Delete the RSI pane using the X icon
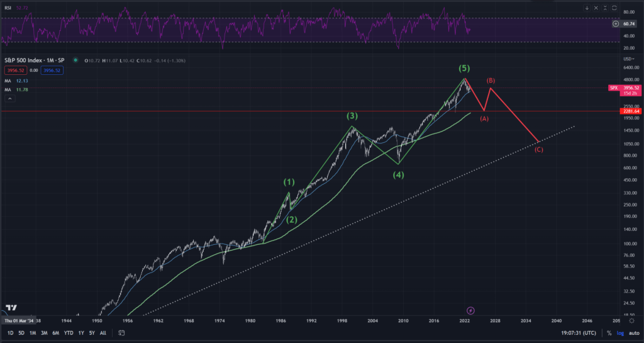Viewport: 644px width, 343px height. (x=596, y=8)
